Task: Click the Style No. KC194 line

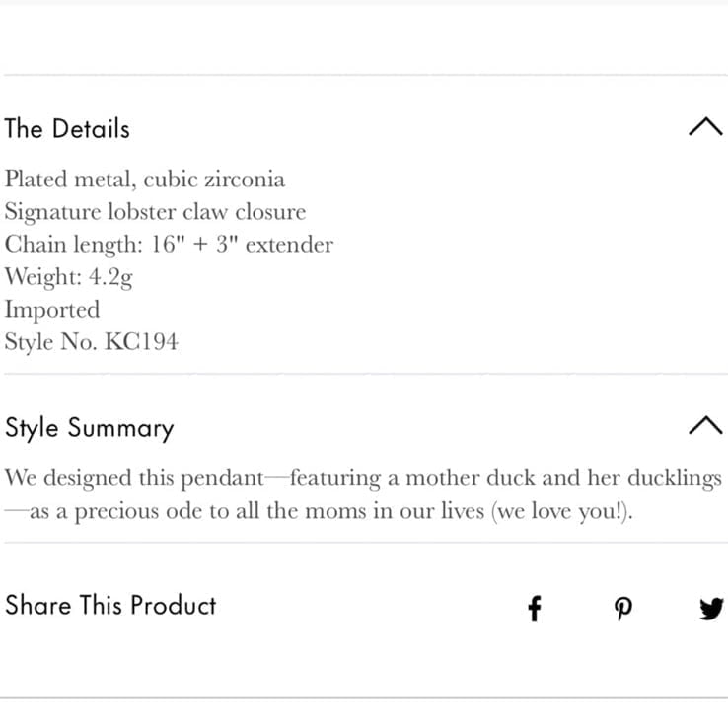Action: tap(92, 342)
